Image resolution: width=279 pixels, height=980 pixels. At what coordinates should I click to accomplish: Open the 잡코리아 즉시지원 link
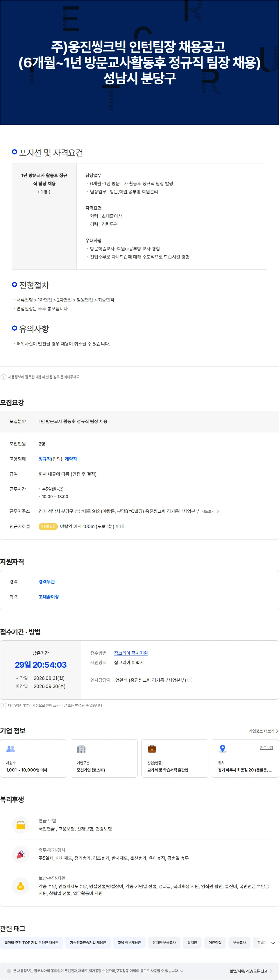(131, 653)
